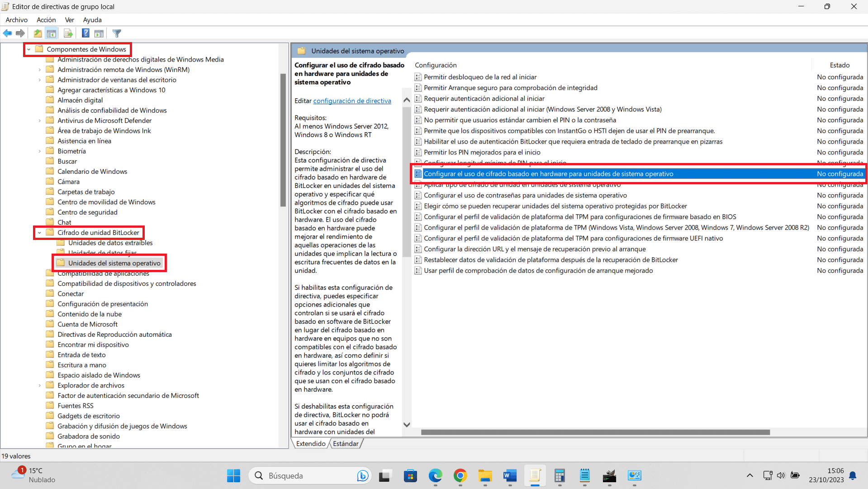This screenshot has height=489, width=868.
Task: Select Permitir desbloqueo de la red al iniciar
Action: pyautogui.click(x=480, y=77)
